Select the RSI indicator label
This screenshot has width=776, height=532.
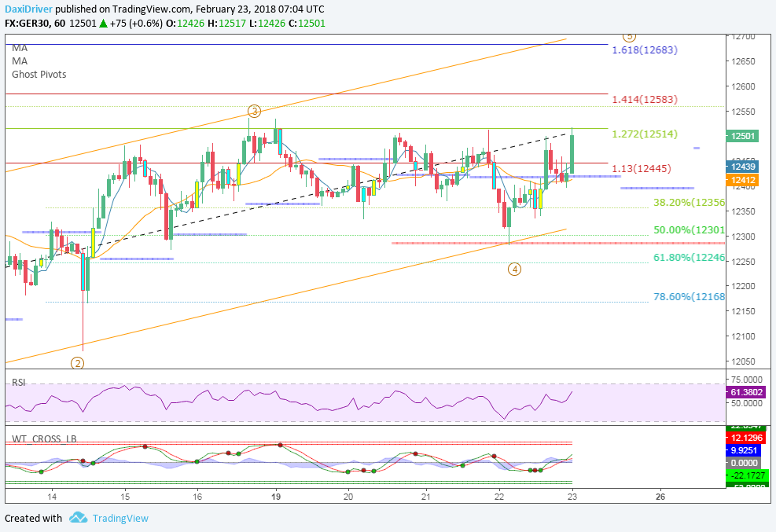point(19,382)
